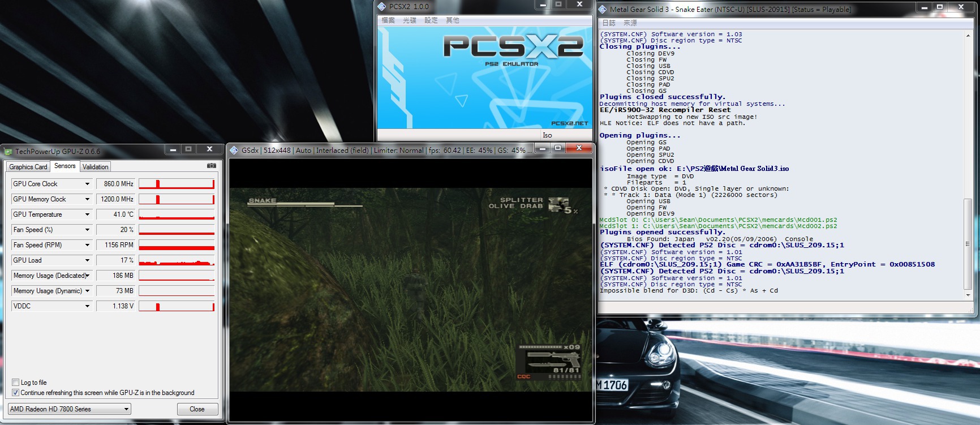Click the 1200.0 MHz memory clock value

tap(115, 199)
